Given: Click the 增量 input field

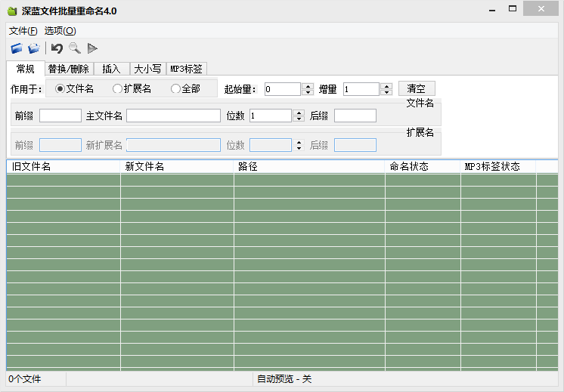Looking at the screenshot, I should click(361, 89).
